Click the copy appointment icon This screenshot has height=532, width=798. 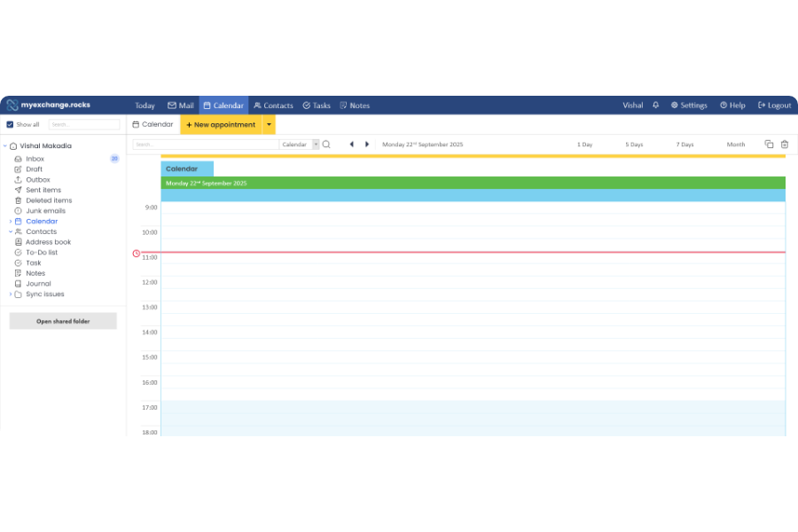[x=769, y=145]
